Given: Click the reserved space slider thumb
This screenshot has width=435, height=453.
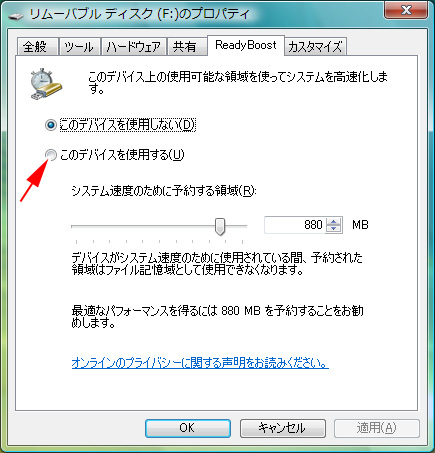Looking at the screenshot, I should pos(220,226).
